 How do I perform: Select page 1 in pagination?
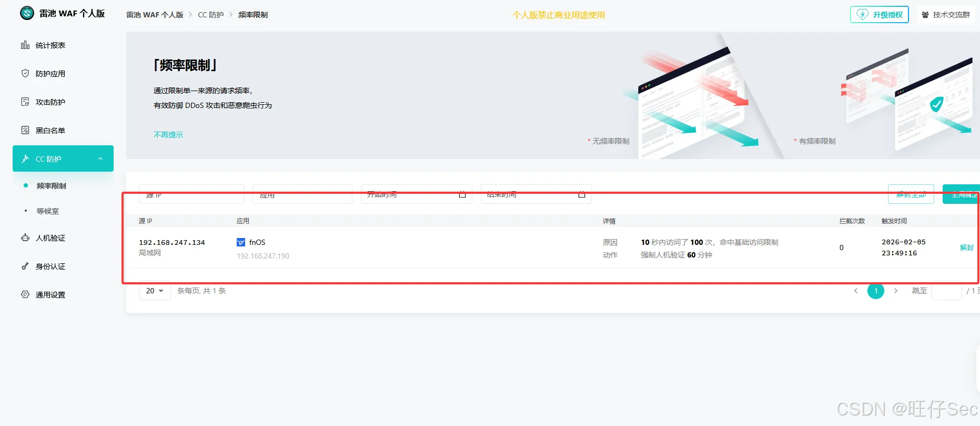click(x=876, y=291)
